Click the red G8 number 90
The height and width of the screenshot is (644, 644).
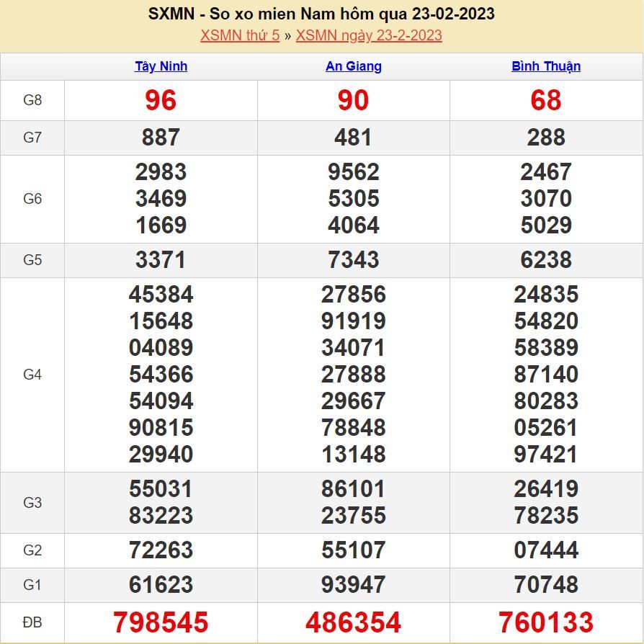point(353,100)
